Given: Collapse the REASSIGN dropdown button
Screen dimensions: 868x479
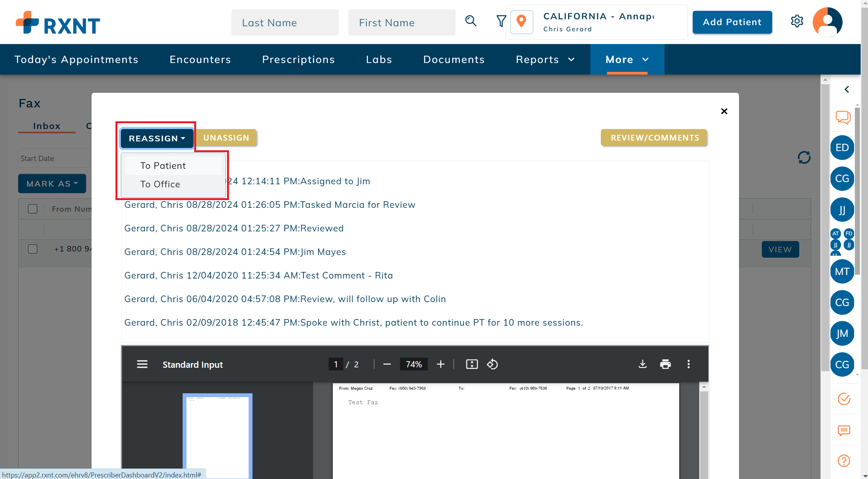Looking at the screenshot, I should 157,138.
